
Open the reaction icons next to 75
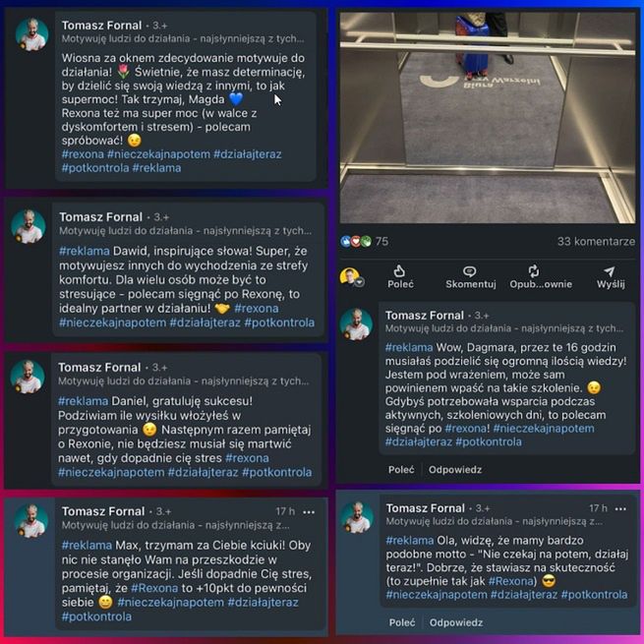pos(356,242)
